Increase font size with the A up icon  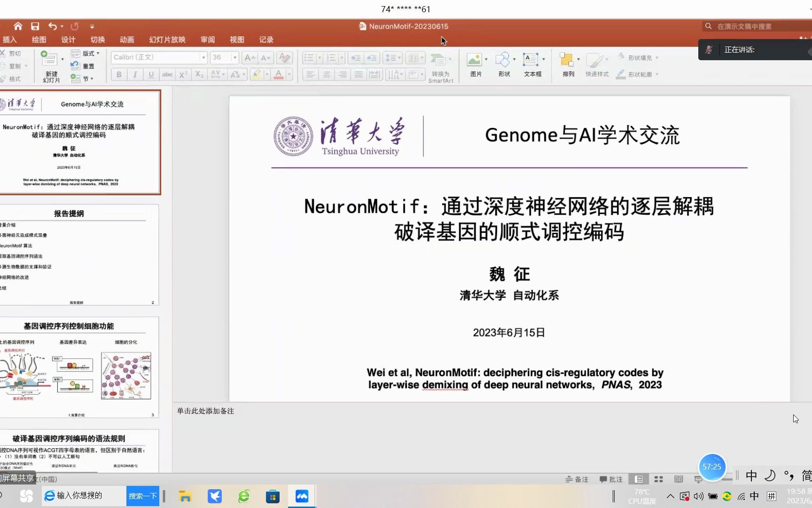[250, 57]
